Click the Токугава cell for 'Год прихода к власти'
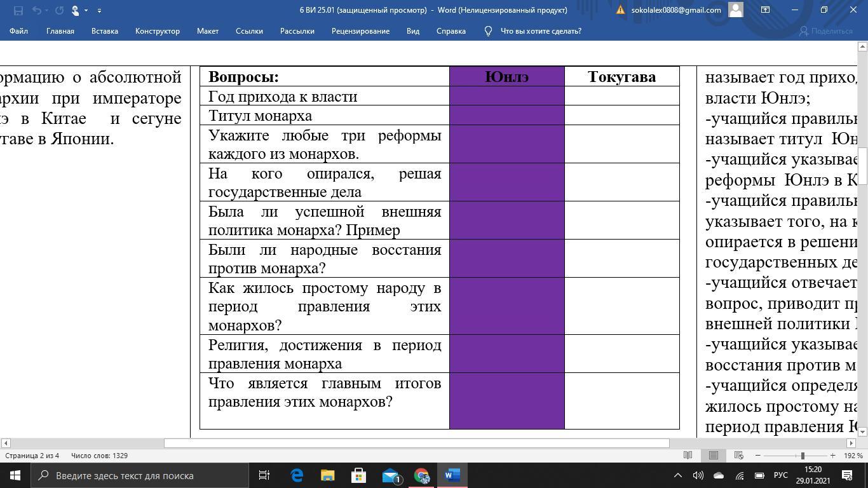Image resolution: width=868 pixels, height=488 pixels. 622,96
